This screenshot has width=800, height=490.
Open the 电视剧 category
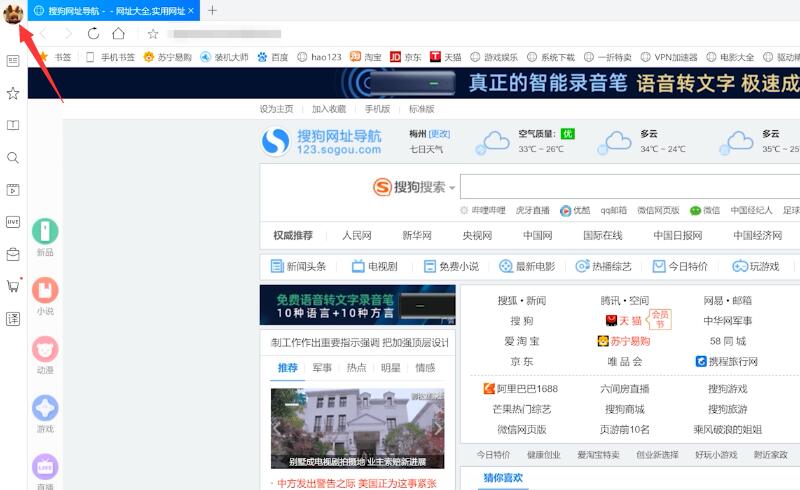tap(374, 266)
